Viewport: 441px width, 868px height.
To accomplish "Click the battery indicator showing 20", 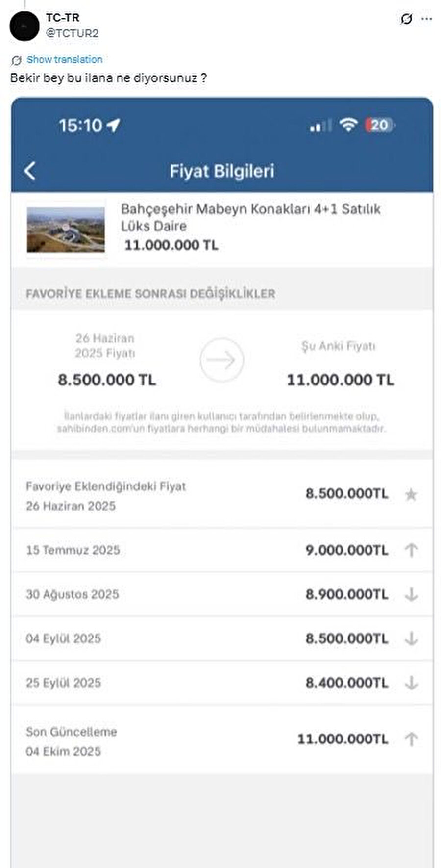I will click(380, 126).
